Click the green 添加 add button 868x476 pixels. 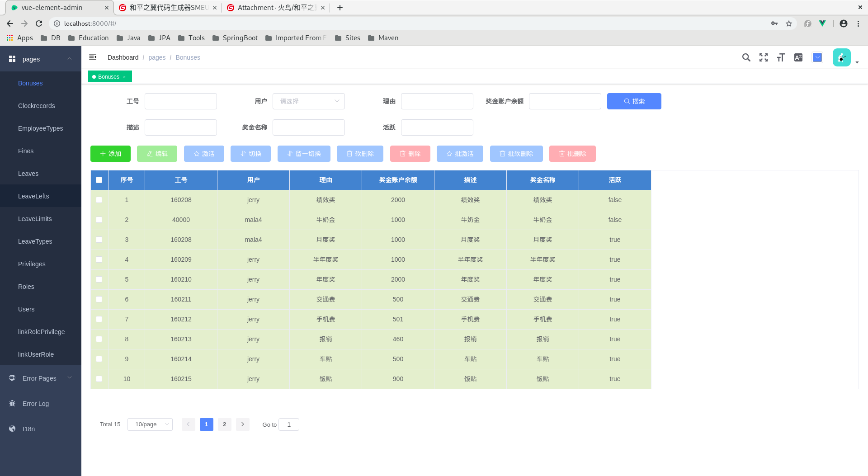click(x=110, y=154)
